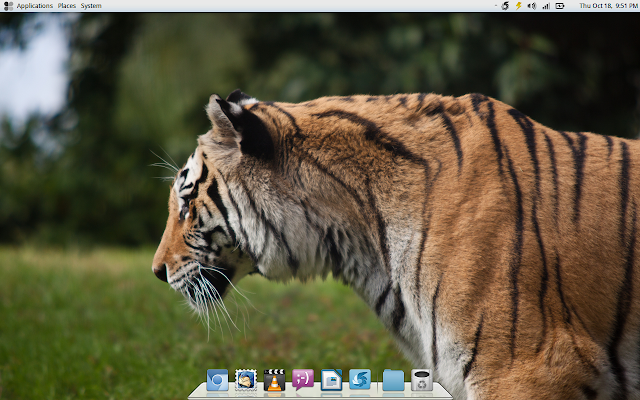Click the swirl tray icon in top panel
The image size is (640, 400).
(505, 6)
